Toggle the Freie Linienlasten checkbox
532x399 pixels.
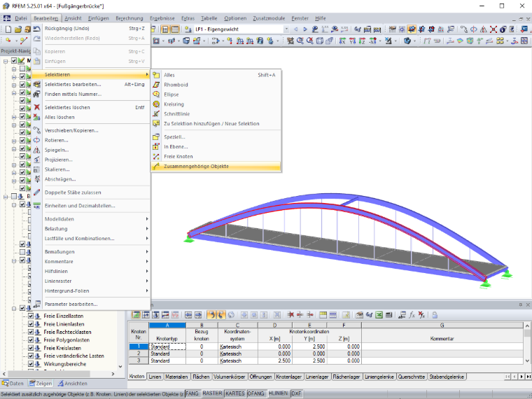pyautogui.click(x=31, y=324)
